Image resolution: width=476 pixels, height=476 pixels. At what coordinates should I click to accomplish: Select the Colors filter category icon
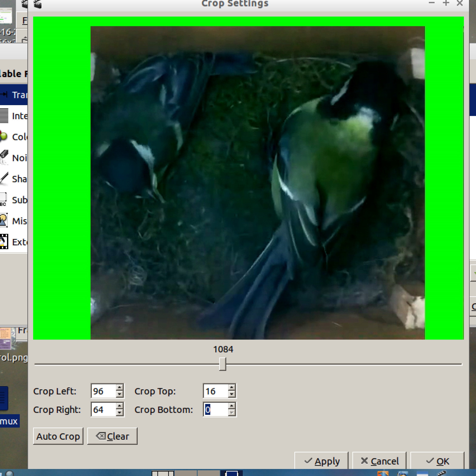pyautogui.click(x=4, y=137)
